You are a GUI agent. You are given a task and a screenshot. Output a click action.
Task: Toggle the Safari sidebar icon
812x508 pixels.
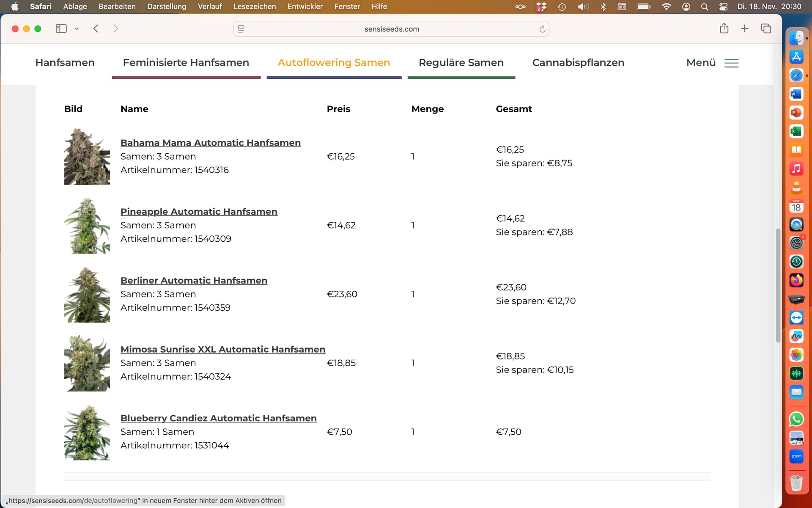point(61,28)
